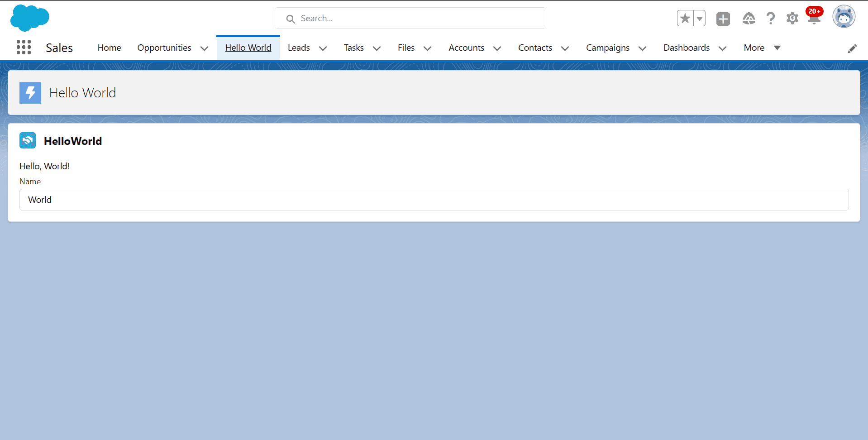868x440 pixels.
Task: Open the Trailhead guidance icon
Action: 749,19
